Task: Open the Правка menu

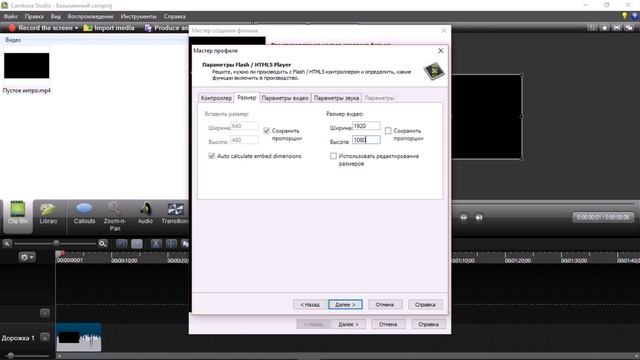Action: point(34,16)
